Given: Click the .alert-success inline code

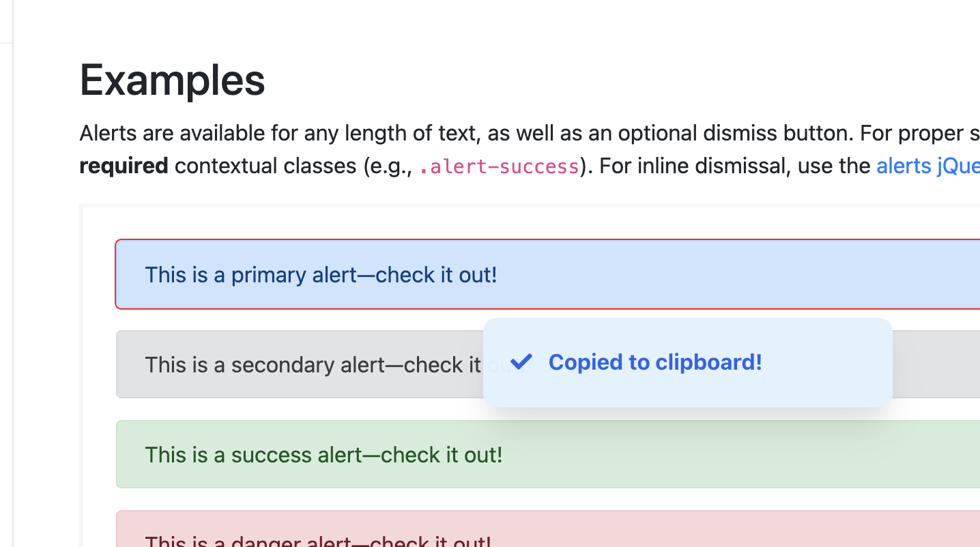Looking at the screenshot, I should coord(499,166).
